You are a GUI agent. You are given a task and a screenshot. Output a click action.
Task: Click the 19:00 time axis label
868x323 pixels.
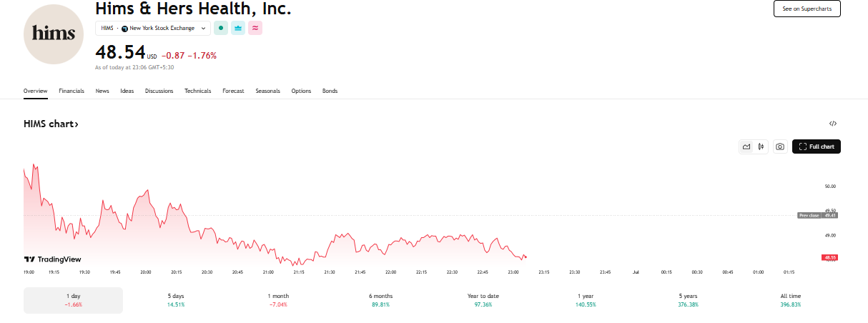29,272
